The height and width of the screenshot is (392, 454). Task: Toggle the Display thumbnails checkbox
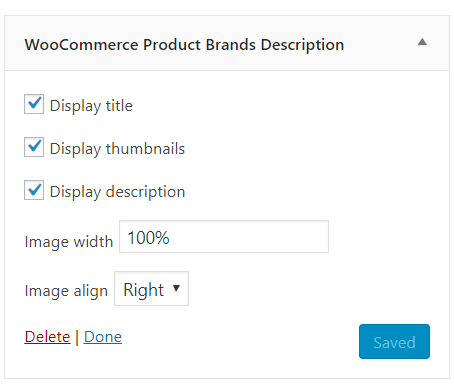coord(34,147)
